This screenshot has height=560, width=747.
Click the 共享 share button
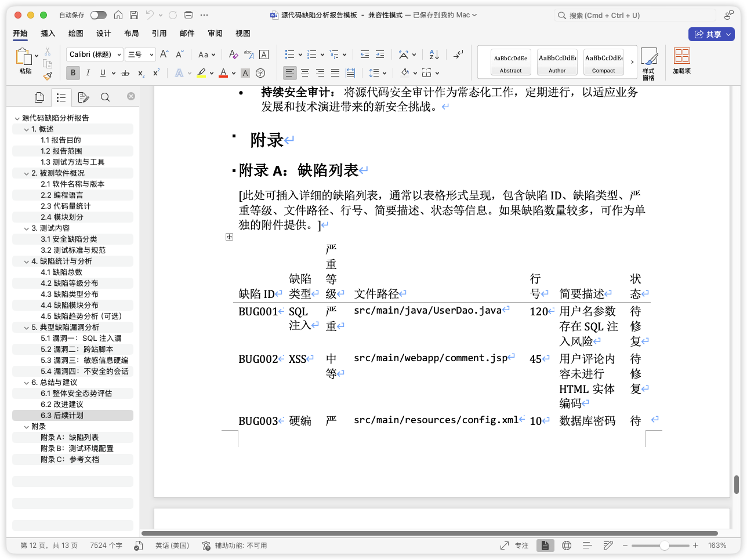coord(712,34)
